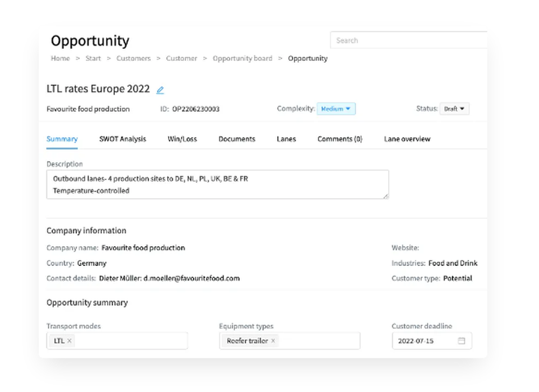Image resolution: width=539 pixels, height=392 pixels.
Task: Click inside the Description text area
Action: [216, 184]
